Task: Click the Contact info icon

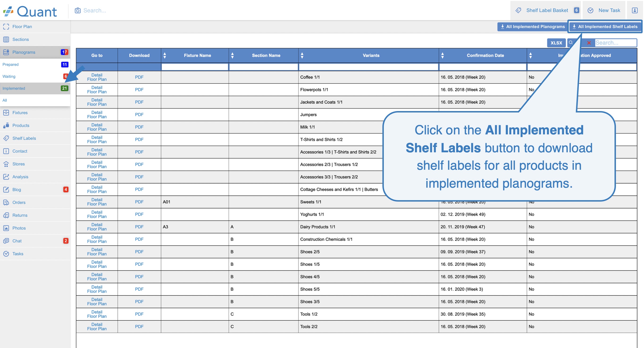Action: [6, 151]
